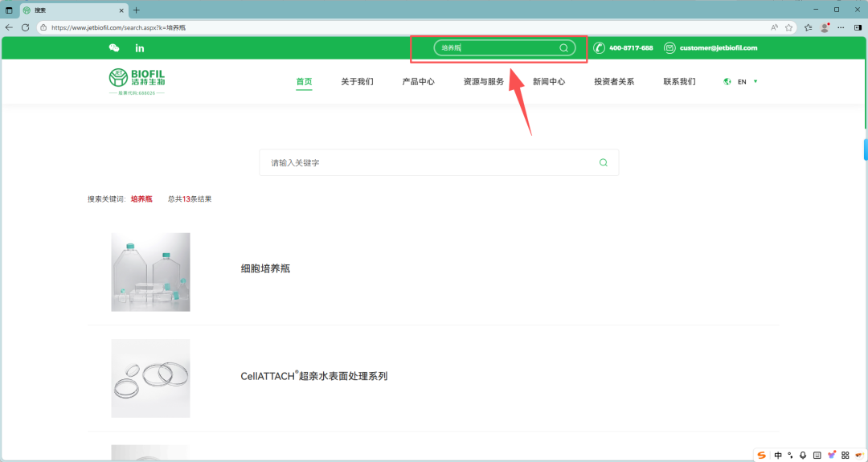
Task: Add the page to favorites with the star icon
Action: [x=789, y=27]
